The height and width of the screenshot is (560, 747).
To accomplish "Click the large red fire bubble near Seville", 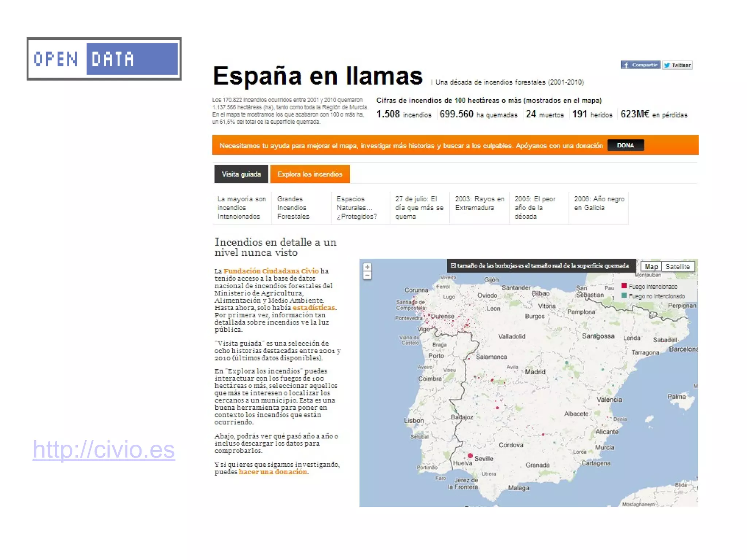I will pos(470,456).
